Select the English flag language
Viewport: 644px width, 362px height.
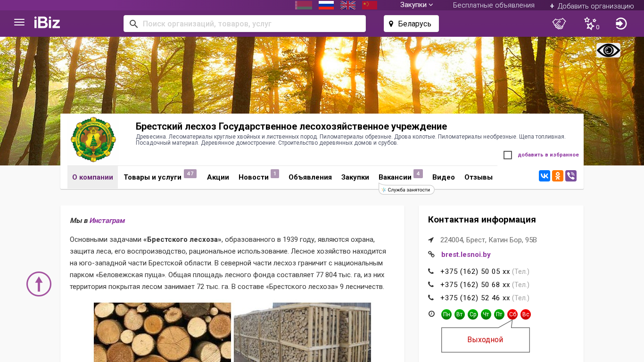click(x=348, y=5)
